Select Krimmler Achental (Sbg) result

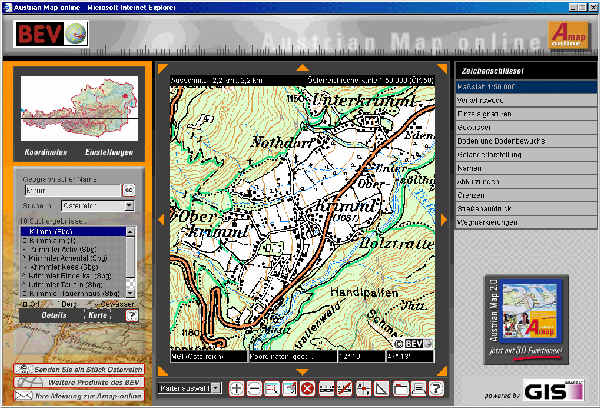(73, 258)
